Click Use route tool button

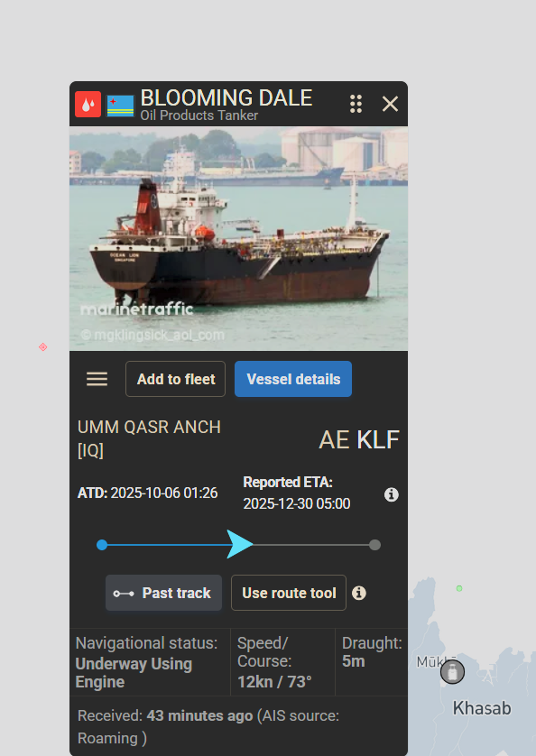pyautogui.click(x=289, y=593)
